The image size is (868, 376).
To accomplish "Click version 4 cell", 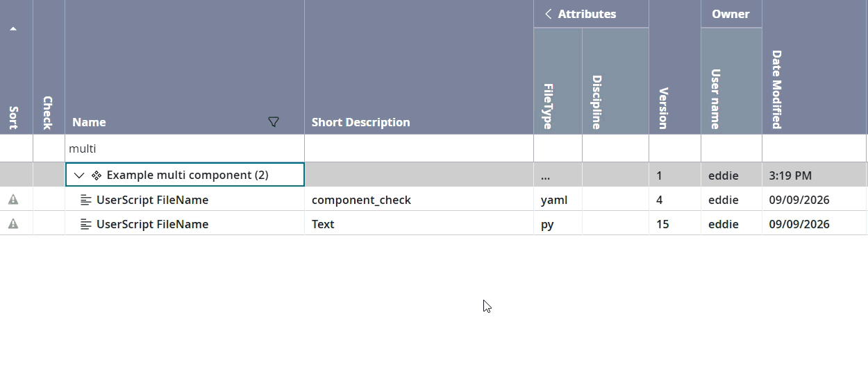I will pyautogui.click(x=675, y=200).
